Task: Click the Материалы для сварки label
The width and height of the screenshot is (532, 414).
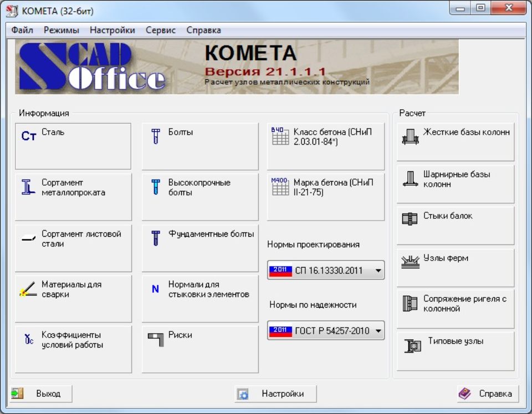Action: tap(71, 289)
